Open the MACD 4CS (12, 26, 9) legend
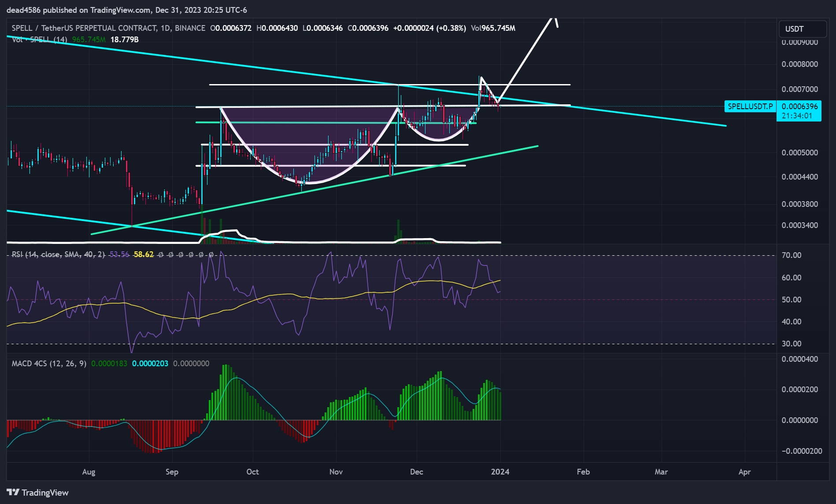836x504 pixels. point(49,364)
